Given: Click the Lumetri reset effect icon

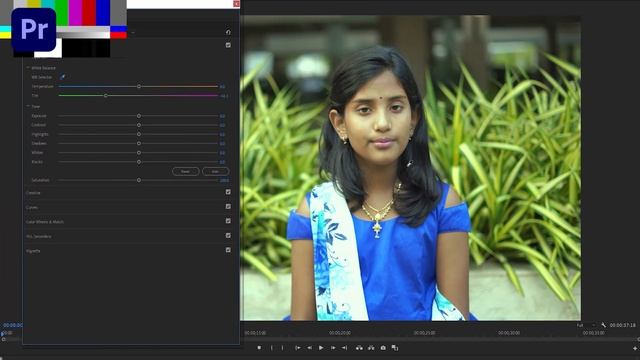Looking at the screenshot, I should (x=228, y=32).
